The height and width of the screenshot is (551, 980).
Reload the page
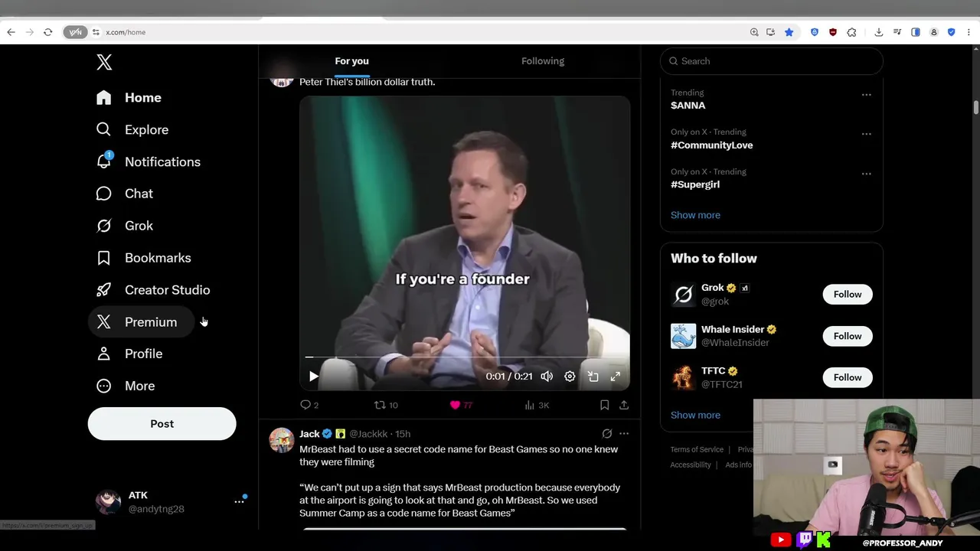point(47,32)
